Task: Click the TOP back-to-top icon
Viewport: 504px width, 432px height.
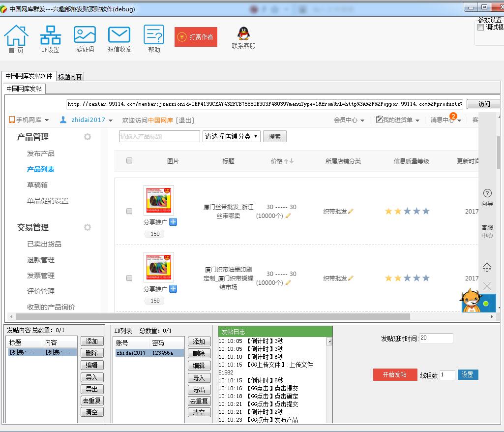Action: pyautogui.click(x=487, y=267)
